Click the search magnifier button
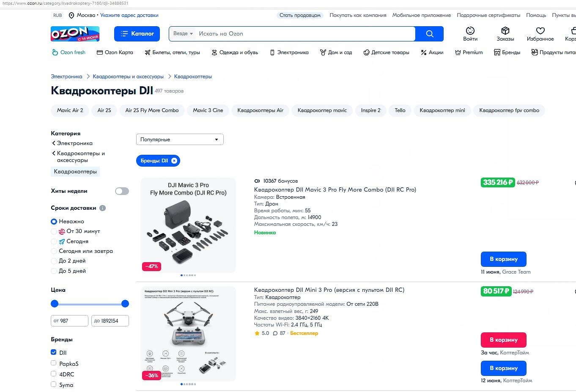Screen dimensions: 576x392 click(x=429, y=34)
